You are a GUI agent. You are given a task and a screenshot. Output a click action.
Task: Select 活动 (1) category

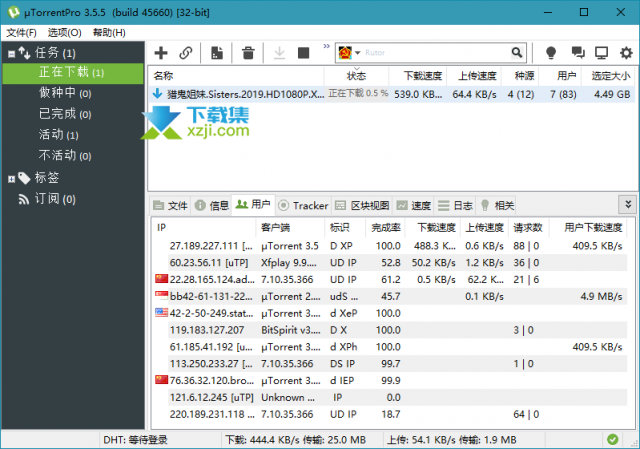click(58, 135)
